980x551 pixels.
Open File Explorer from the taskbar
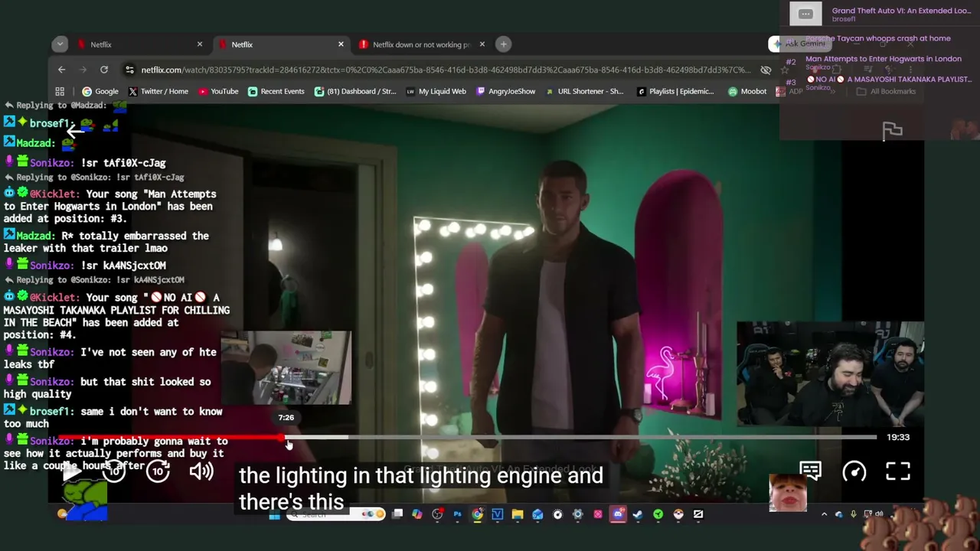click(x=518, y=514)
